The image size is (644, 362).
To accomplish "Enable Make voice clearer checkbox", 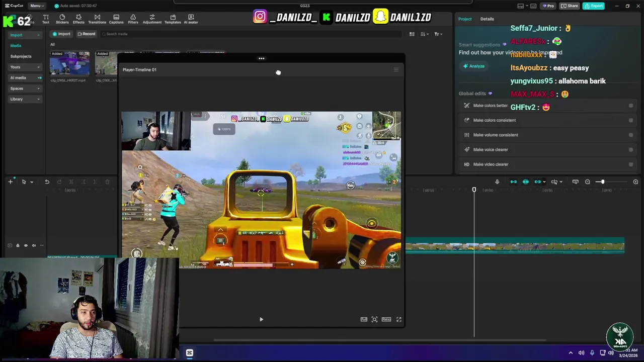I will (x=631, y=149).
